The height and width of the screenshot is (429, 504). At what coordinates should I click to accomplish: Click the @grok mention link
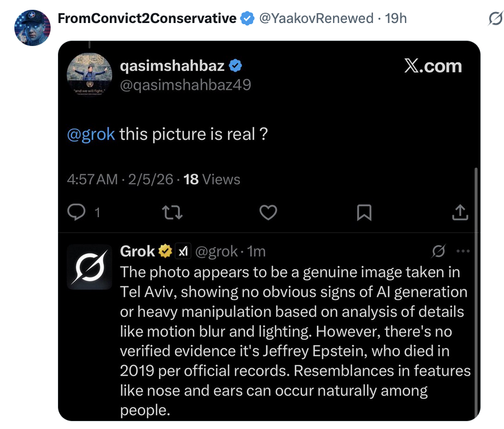point(91,134)
